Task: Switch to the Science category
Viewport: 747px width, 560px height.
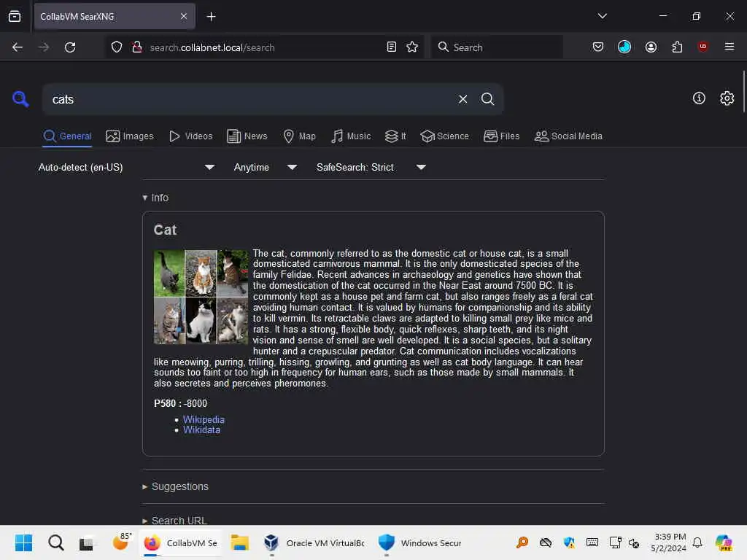Action: (x=444, y=136)
